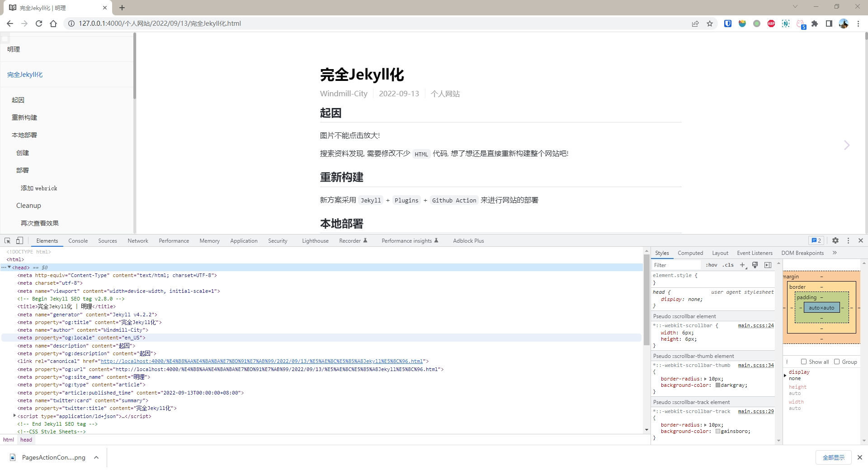This screenshot has width=868, height=470.
Task: Toggle the Computed styles sidebar
Action: click(x=768, y=265)
